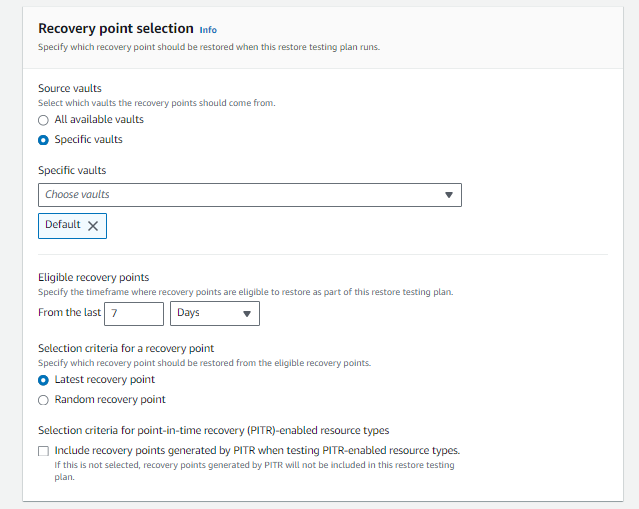Click the Choose vaults dropdown arrow
Screen dimensions: 639x509
pyautogui.click(x=448, y=195)
